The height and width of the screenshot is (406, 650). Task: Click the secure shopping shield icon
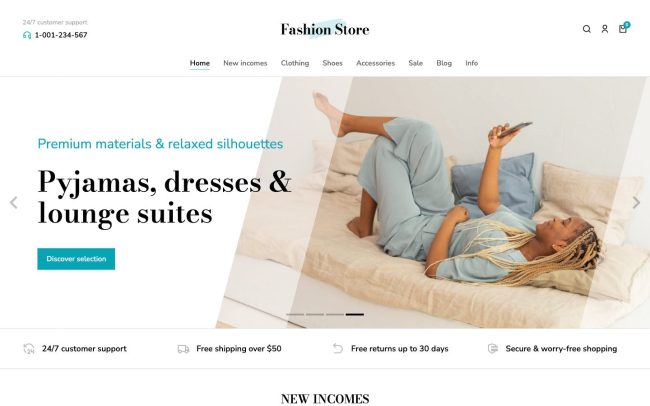point(492,349)
